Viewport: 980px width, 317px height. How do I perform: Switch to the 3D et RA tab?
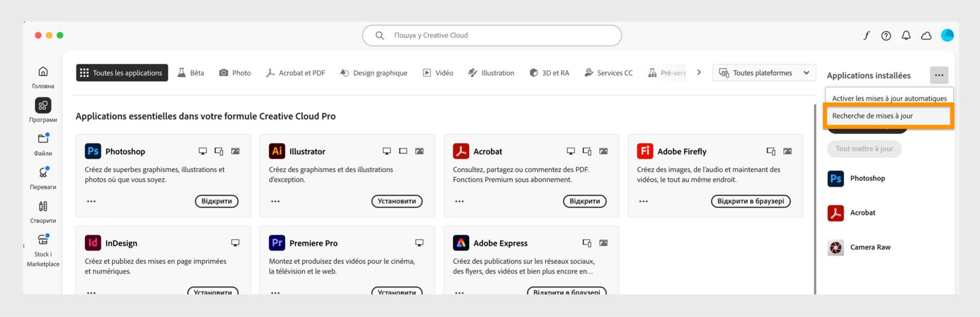click(549, 73)
